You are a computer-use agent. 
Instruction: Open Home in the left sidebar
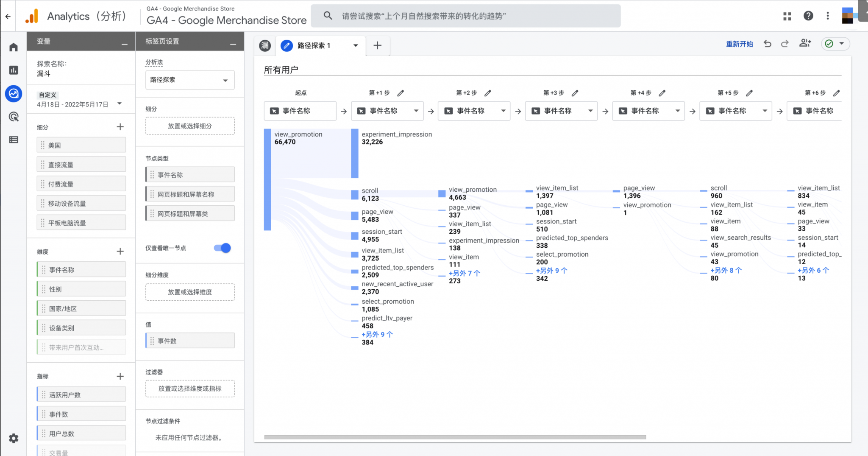(x=13, y=47)
